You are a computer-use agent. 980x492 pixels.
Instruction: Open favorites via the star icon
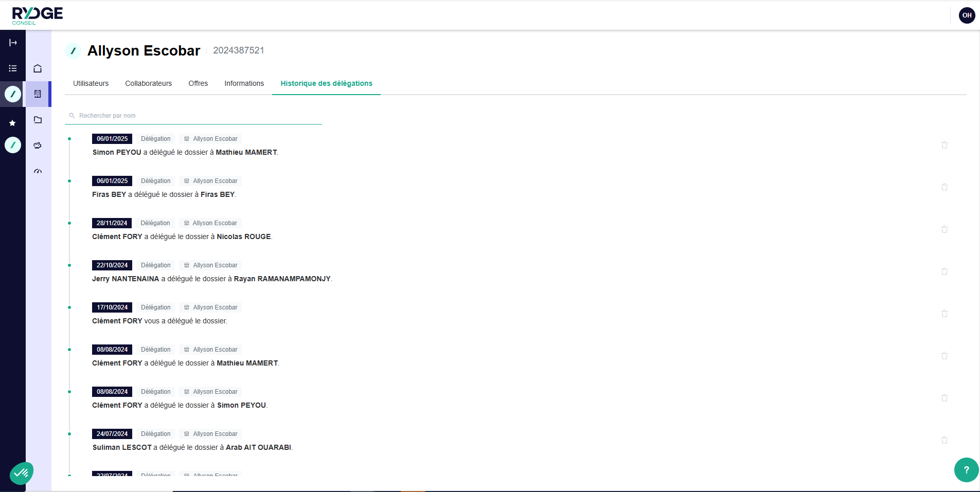pyautogui.click(x=13, y=123)
